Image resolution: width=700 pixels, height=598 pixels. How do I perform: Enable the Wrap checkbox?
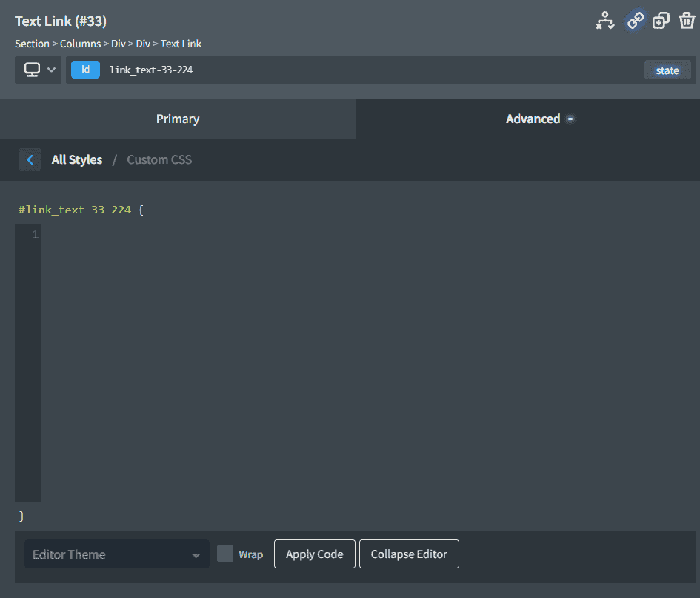pos(225,554)
